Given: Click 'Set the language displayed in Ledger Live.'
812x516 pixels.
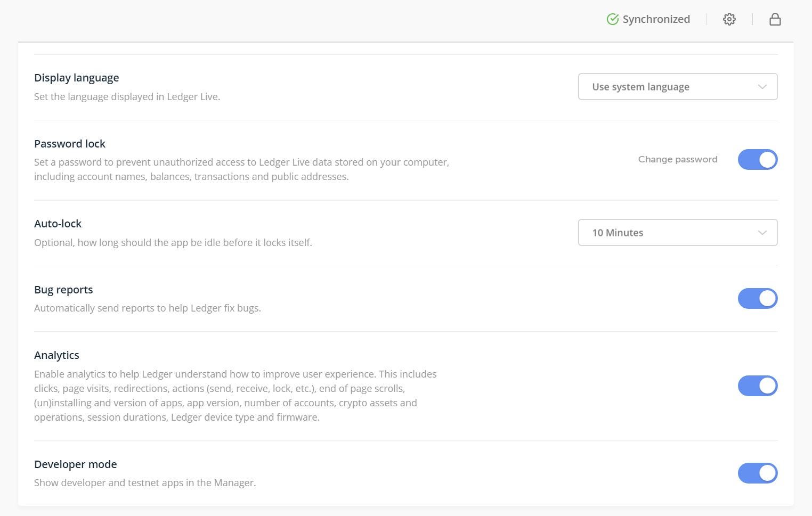Looking at the screenshot, I should 127,97.
